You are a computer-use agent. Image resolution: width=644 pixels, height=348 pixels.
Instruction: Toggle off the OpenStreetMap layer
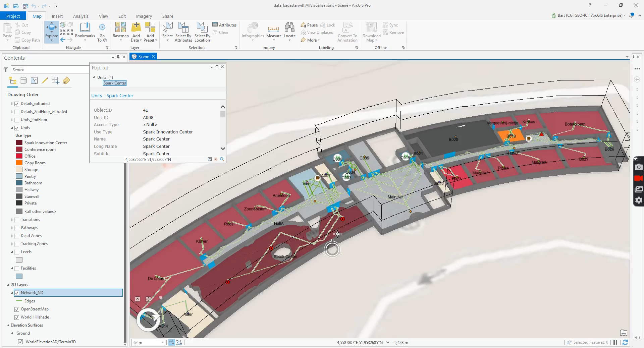tap(17, 309)
